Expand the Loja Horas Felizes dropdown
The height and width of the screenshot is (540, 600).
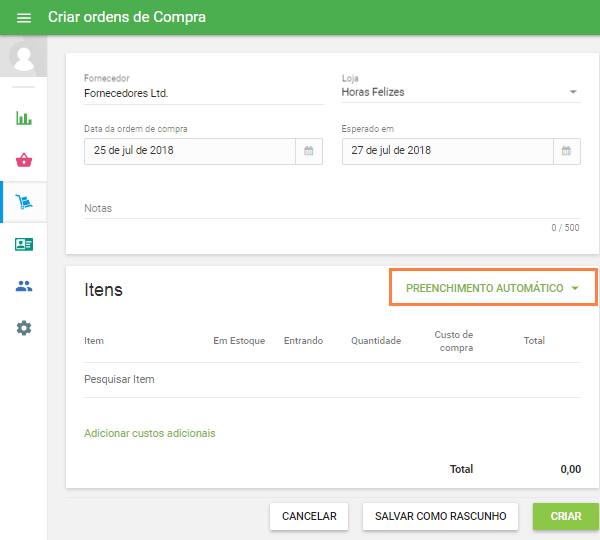tap(461, 92)
